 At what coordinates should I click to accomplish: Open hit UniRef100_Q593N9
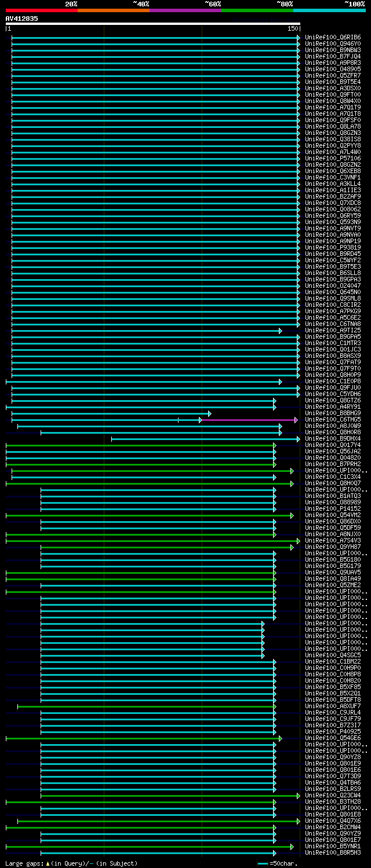point(333,222)
